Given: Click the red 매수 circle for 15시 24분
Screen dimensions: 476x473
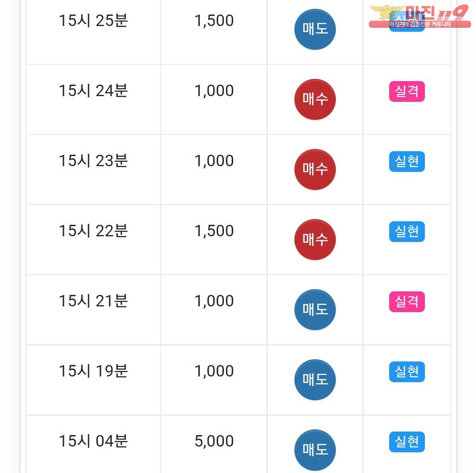Looking at the screenshot, I should pyautogui.click(x=315, y=100).
